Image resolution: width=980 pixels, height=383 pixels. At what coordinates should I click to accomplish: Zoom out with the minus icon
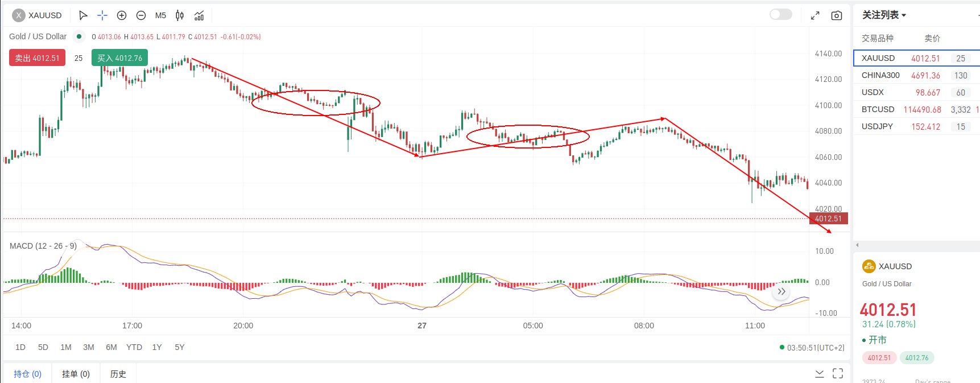pos(141,15)
